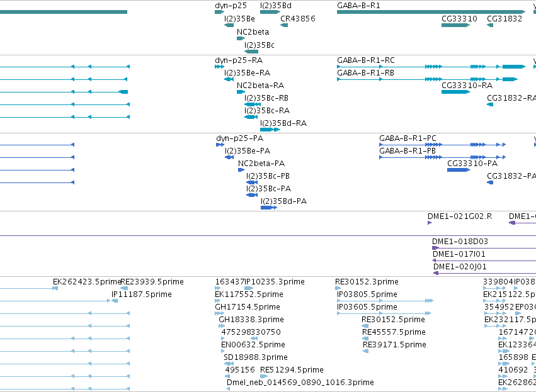This screenshot has width=536, height=392.
Task: Click protein l(2)35Be-PA
Action: 248,151
